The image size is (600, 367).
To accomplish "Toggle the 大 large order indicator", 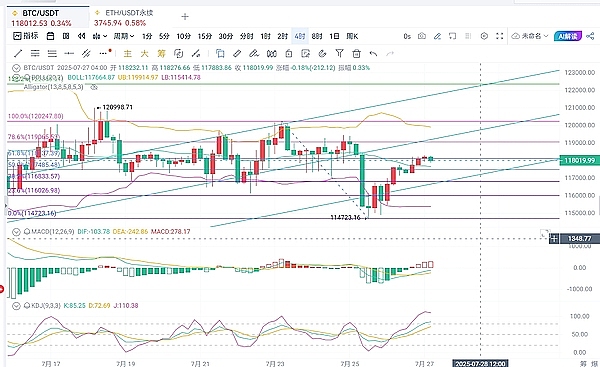I will [x=144, y=54].
